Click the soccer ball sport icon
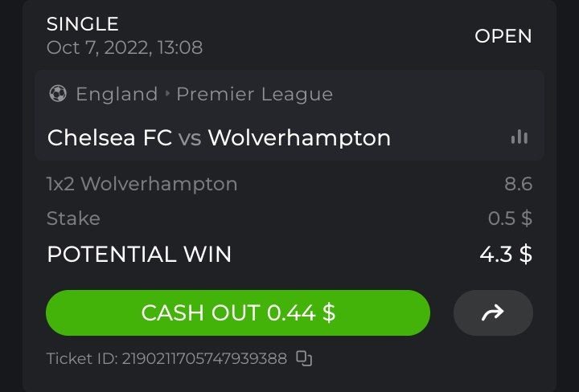The height and width of the screenshot is (392, 579). 57,94
